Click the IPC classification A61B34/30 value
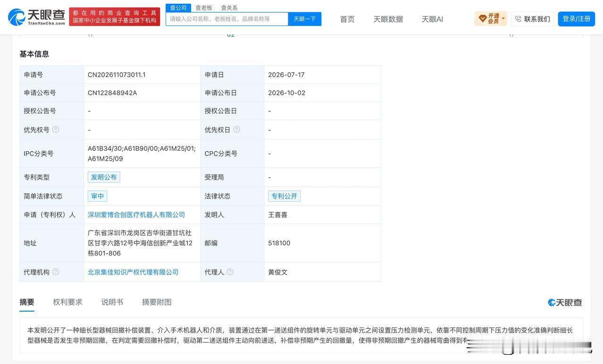603x364 pixels. [x=142, y=153]
